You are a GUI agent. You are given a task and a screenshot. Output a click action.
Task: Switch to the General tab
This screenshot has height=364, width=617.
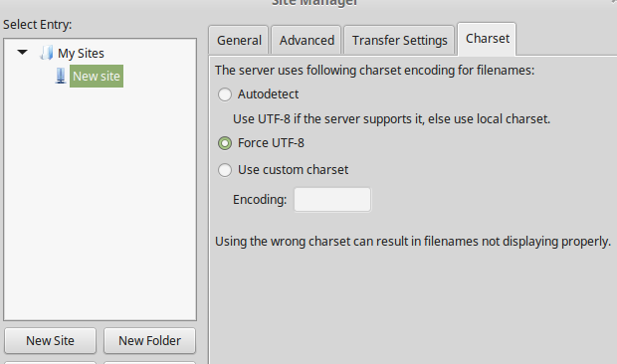239,40
